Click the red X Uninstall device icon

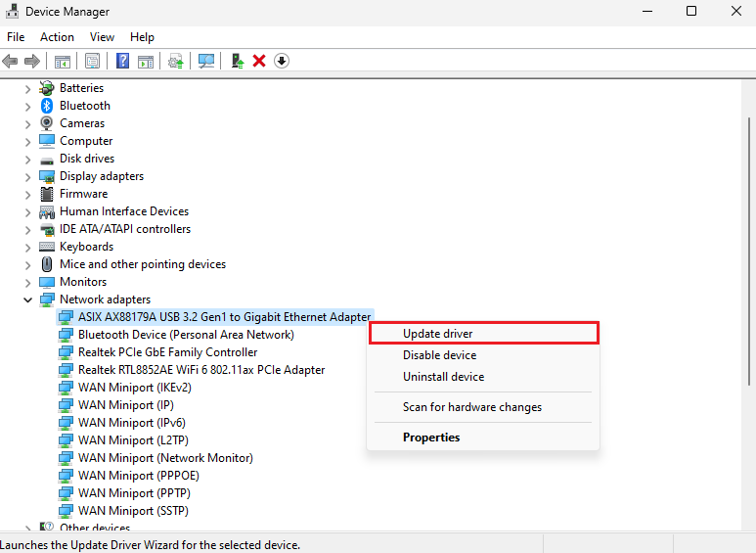click(259, 62)
